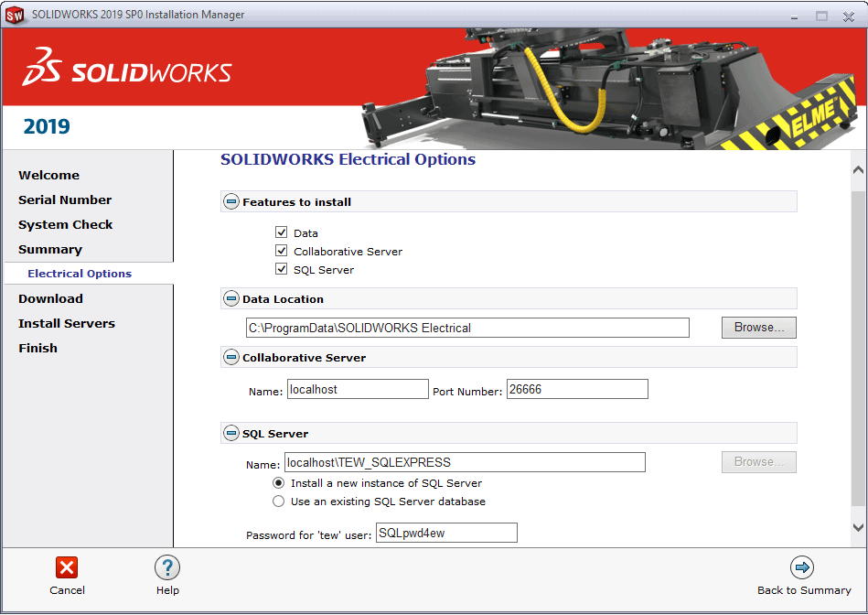868x615 pixels.
Task: Click the Collaborative Server Name field
Action: click(x=358, y=389)
